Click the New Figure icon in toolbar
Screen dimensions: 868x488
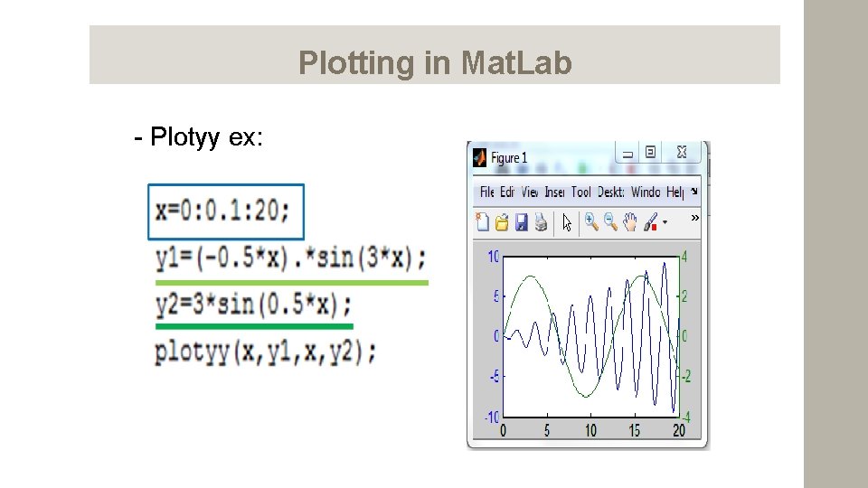pyautogui.click(x=482, y=222)
